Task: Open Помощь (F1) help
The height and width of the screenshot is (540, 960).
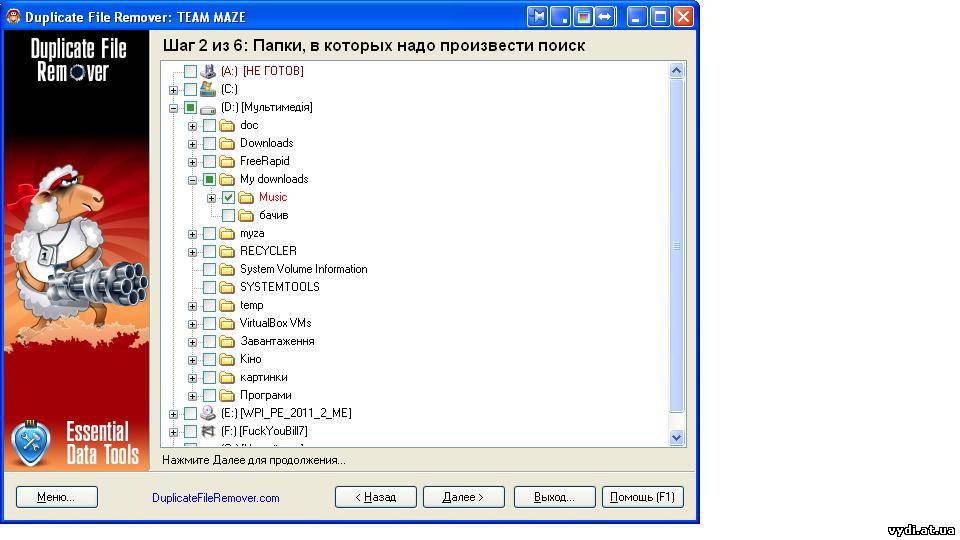Action: (643, 497)
